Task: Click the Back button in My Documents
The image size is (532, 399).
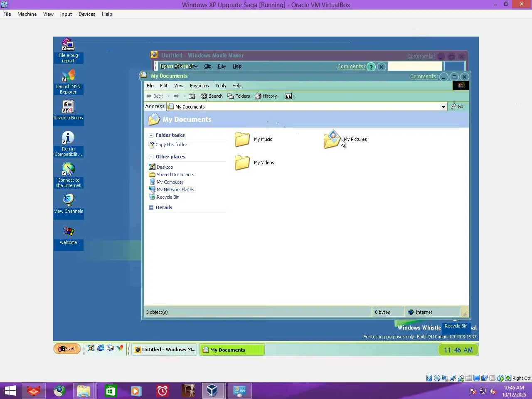Action: point(154,96)
